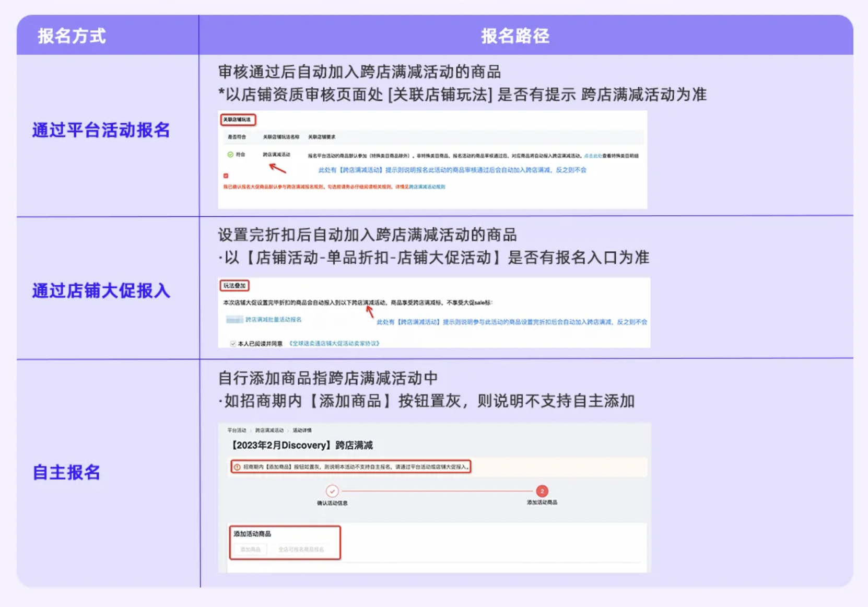This screenshot has width=868, height=607.
Task: Open the 跨店满减批量活动报名 link
Action: (x=273, y=319)
